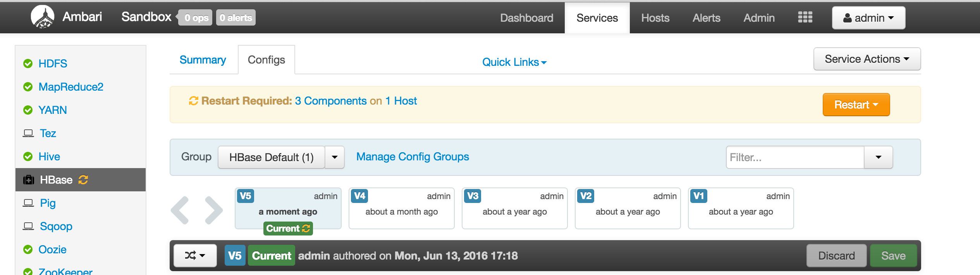Expand the Service Actions menu
Viewport: 980px width, 275px height.
coord(867,59)
